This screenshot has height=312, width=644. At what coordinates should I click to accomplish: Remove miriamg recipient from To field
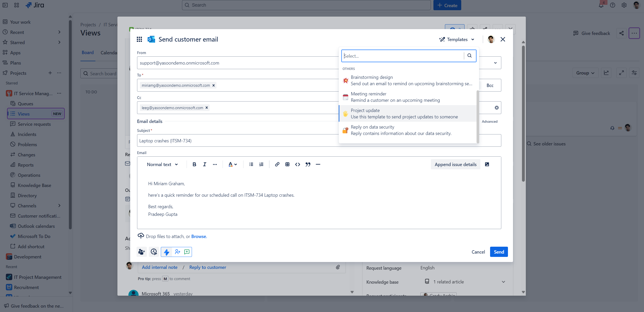214,85
